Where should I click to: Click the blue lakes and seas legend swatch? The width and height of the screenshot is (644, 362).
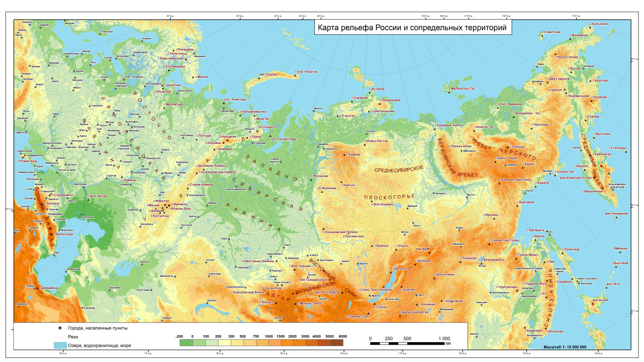click(x=60, y=345)
